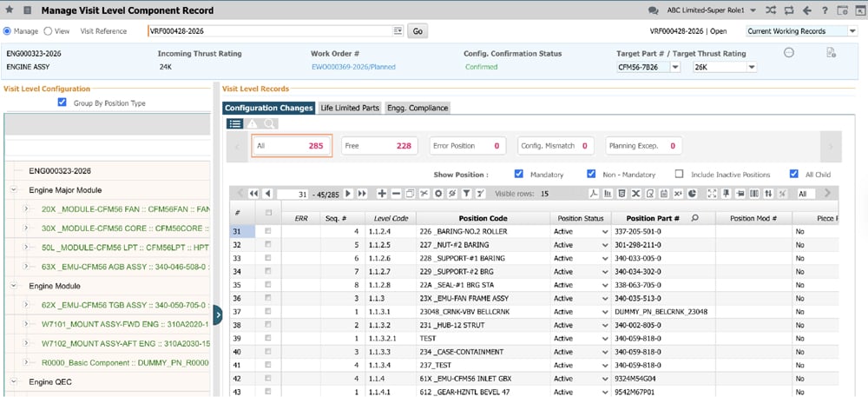Click the 62X _EMU-CFM56 TGB ASSY tree item

click(x=125, y=305)
